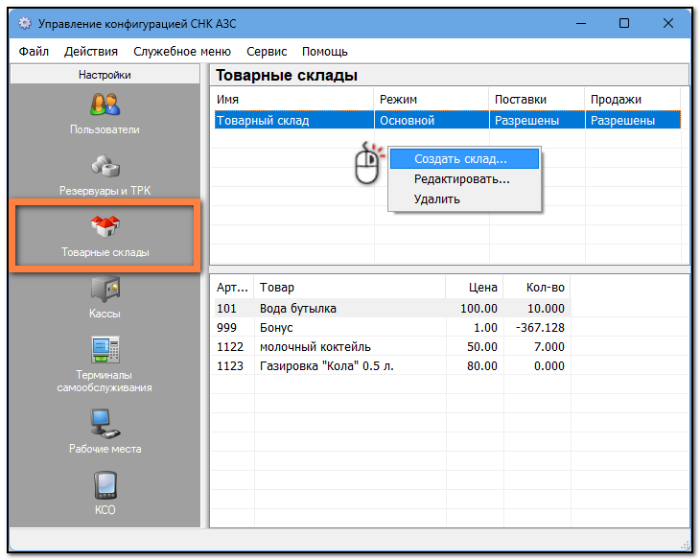Select Газировка "Кола" 0.5 л. row
The width and height of the screenshot is (700, 560).
tap(392, 366)
